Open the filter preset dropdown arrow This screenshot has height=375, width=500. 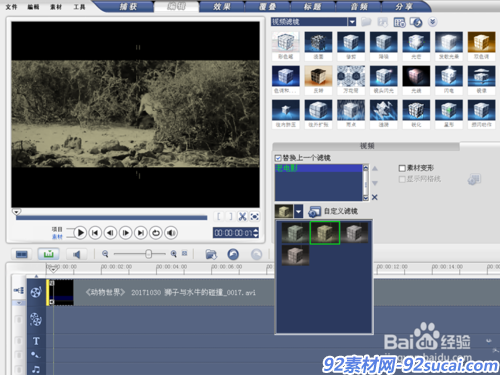299,211
